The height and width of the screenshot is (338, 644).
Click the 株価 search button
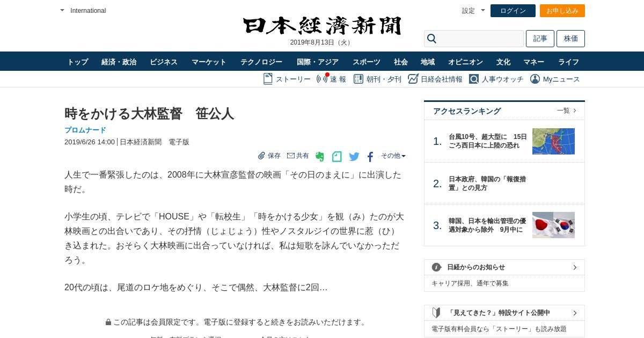(571, 39)
